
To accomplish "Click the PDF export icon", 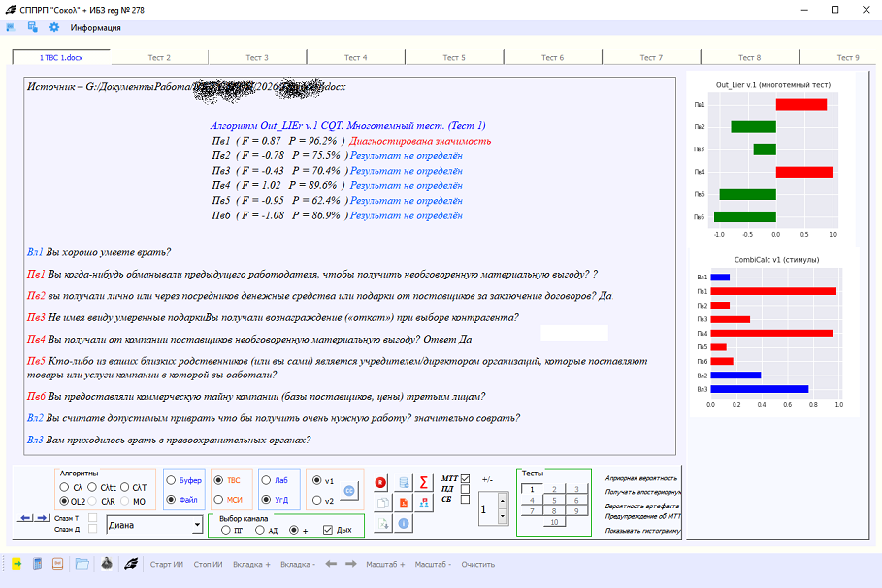I will click(x=404, y=503).
